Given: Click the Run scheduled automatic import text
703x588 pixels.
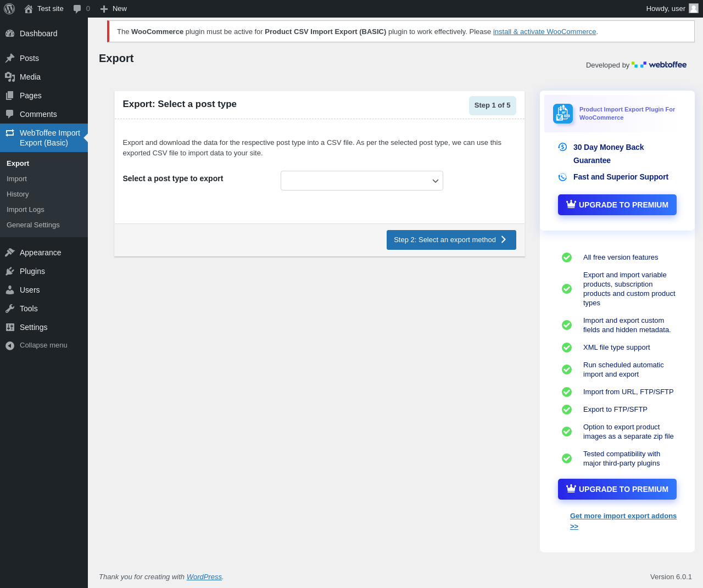Looking at the screenshot, I should coord(623,369).
